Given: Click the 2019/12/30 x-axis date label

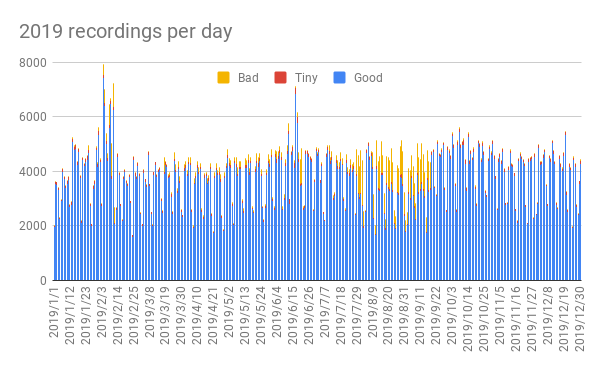Looking at the screenshot, I should point(579,319).
